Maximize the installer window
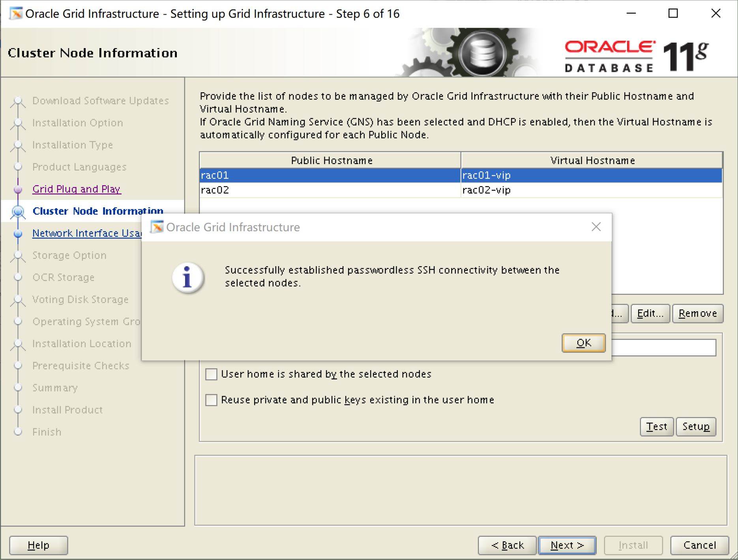The height and width of the screenshot is (560, 738). point(673,13)
